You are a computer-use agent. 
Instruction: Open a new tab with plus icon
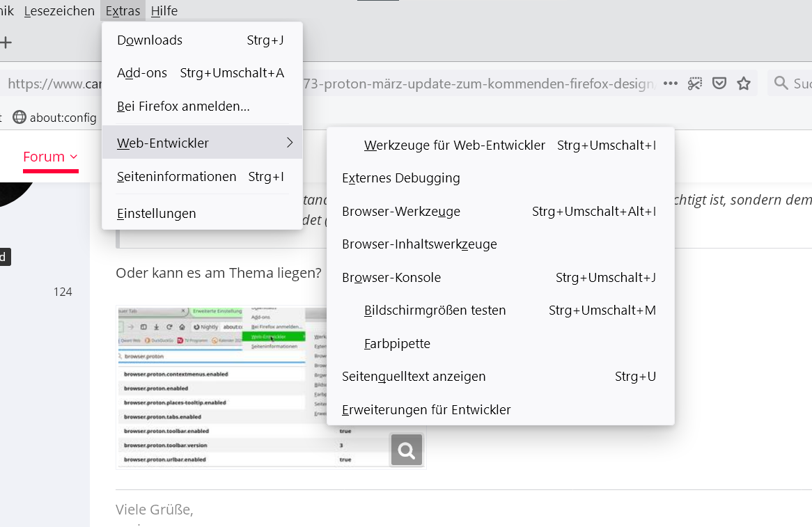(x=6, y=42)
